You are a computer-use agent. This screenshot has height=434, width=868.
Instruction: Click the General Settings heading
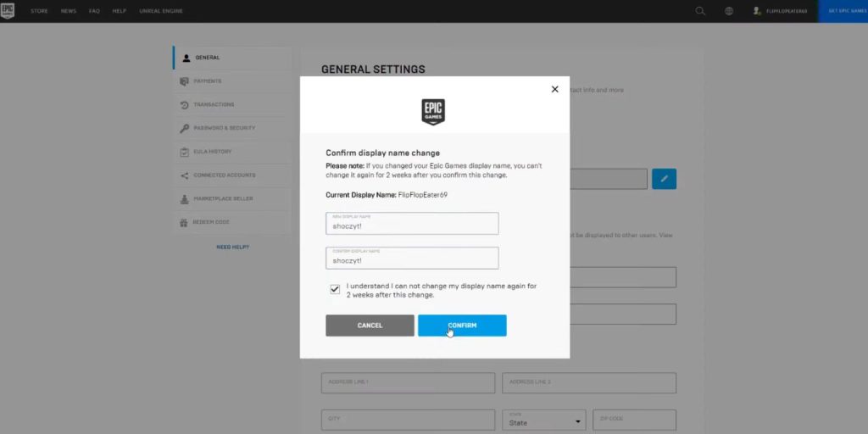pos(373,70)
